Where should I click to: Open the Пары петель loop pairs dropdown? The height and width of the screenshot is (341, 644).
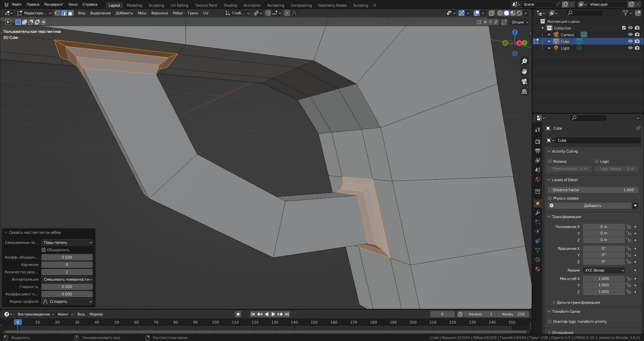point(67,242)
